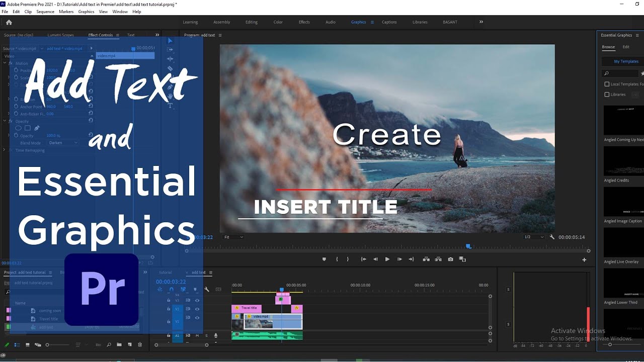This screenshot has height=362, width=644.
Task: Open the Edit tab in Essential Graphics
Action: (626, 47)
